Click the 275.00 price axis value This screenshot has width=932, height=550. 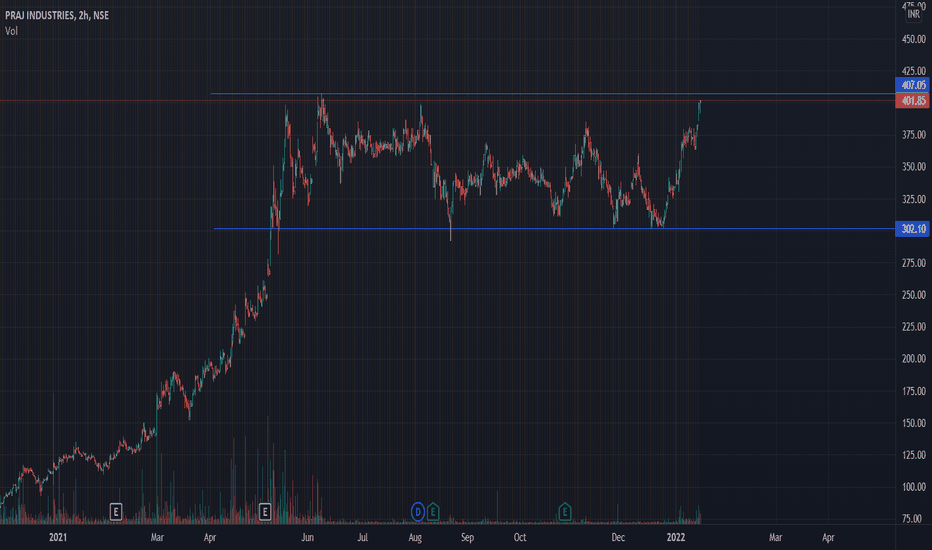click(x=914, y=263)
